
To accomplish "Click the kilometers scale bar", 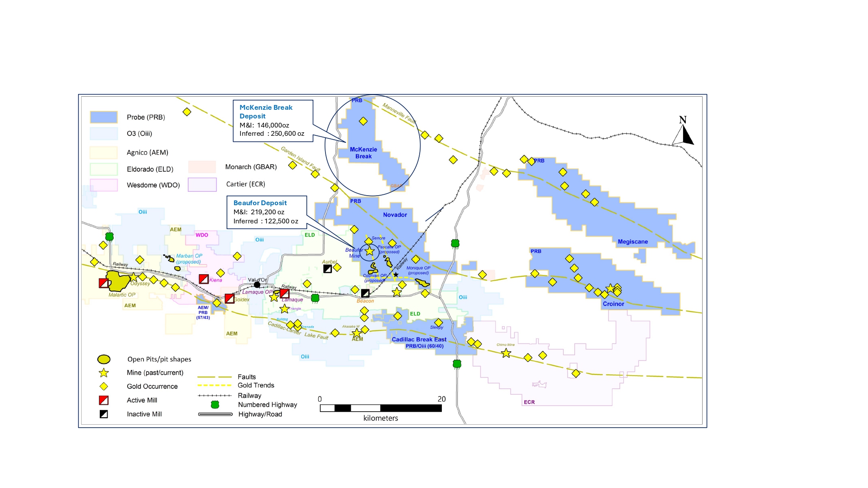I will click(x=381, y=408).
